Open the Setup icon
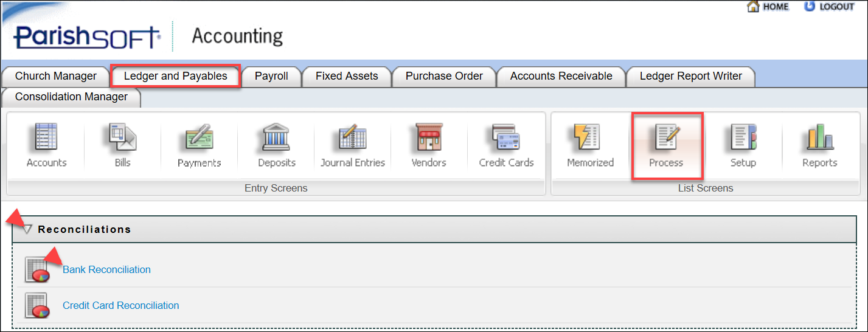This screenshot has width=868, height=332. pyautogui.click(x=743, y=137)
